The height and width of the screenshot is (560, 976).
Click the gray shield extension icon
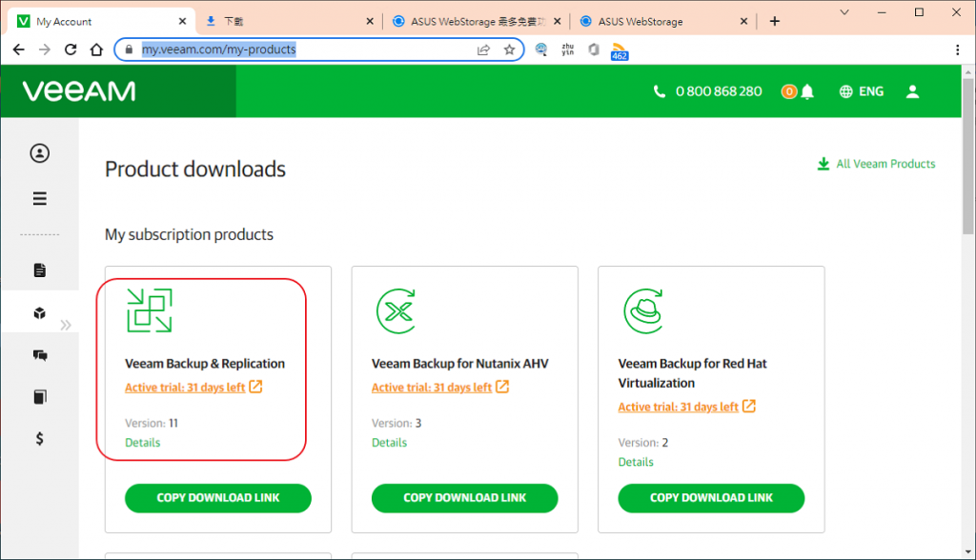[594, 50]
